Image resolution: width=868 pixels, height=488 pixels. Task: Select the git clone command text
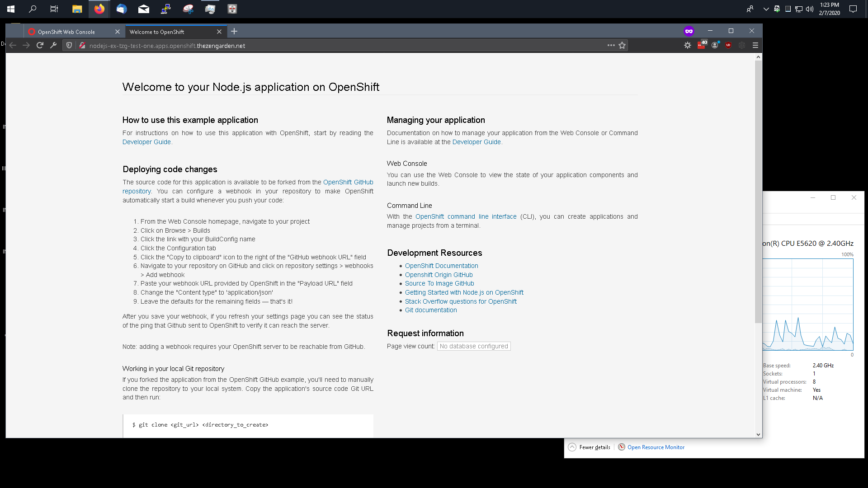[x=200, y=425]
